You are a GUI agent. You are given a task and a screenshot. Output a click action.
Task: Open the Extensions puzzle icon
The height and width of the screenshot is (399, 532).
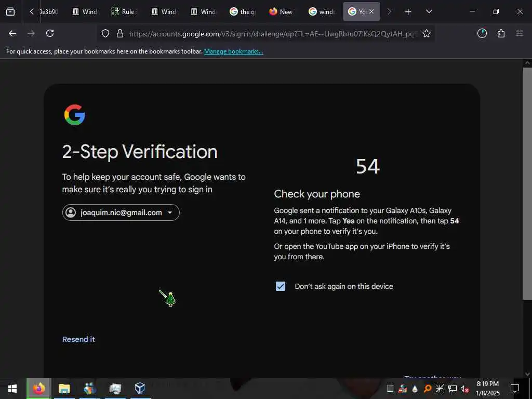click(501, 33)
